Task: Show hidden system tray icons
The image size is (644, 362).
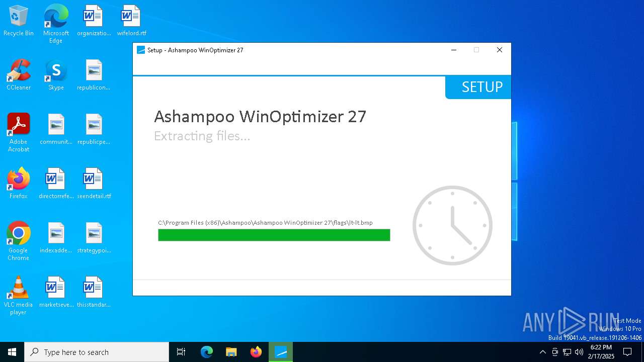Action: (x=542, y=352)
